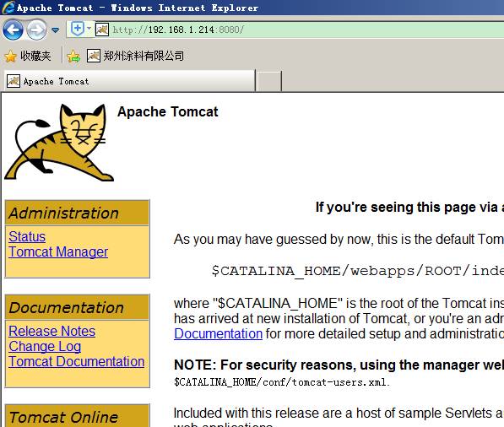The image size is (504, 427).
Task: Click the compatibility shield icon by address bar
Action: click(x=77, y=29)
